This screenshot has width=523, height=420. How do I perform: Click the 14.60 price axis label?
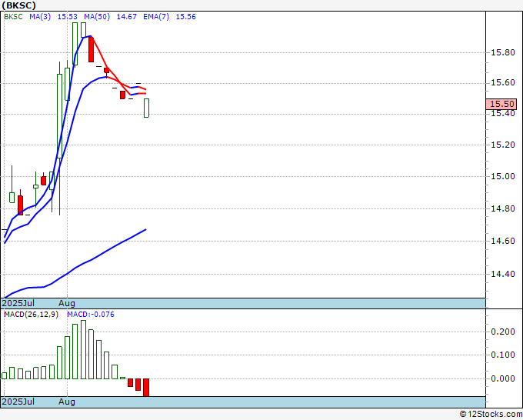503,241
